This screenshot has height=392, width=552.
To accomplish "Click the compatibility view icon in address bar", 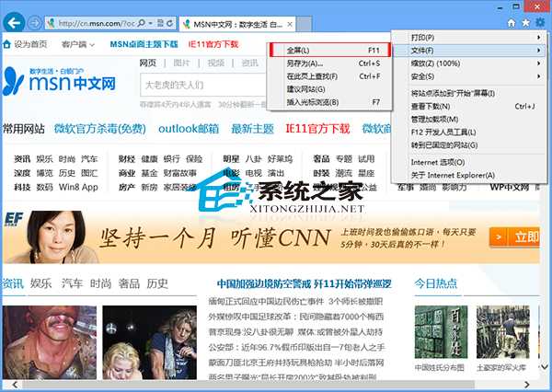I will tap(160, 23).
